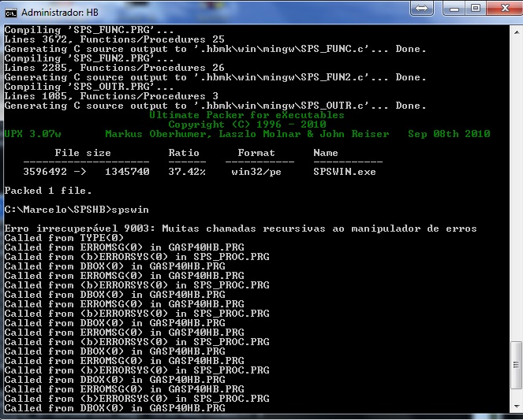Click the scrollbar up arrow
The width and height of the screenshot is (523, 420).
tap(517, 32)
